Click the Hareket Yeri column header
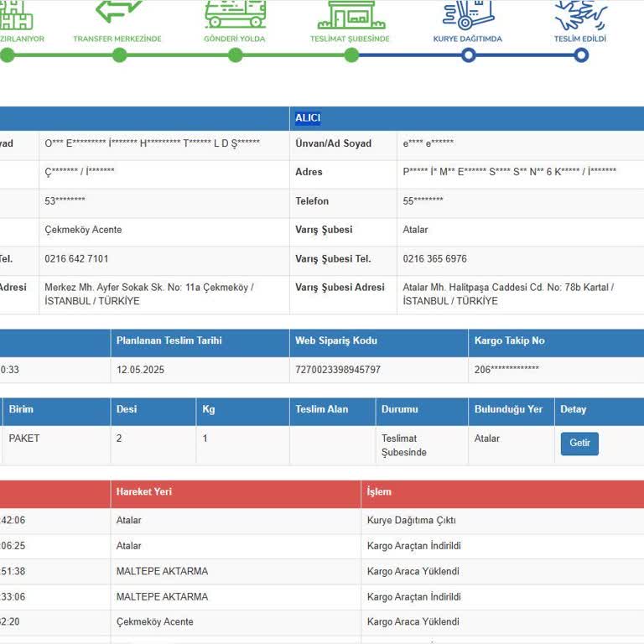Image resolution: width=644 pixels, height=644 pixels. pos(143,492)
